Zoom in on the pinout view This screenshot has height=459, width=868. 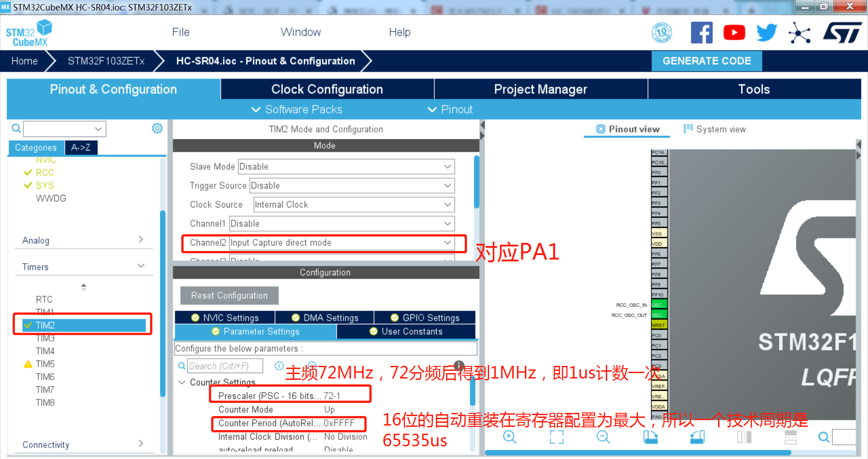click(510, 437)
